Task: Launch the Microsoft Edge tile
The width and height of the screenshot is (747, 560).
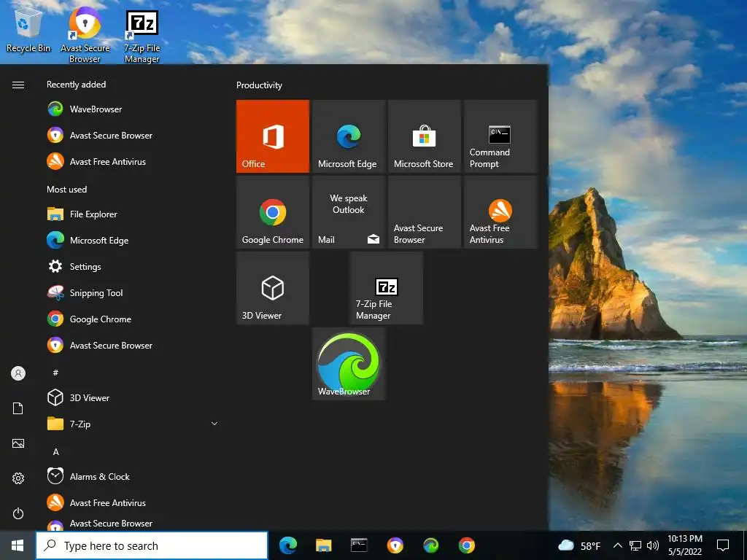Action: (348, 136)
